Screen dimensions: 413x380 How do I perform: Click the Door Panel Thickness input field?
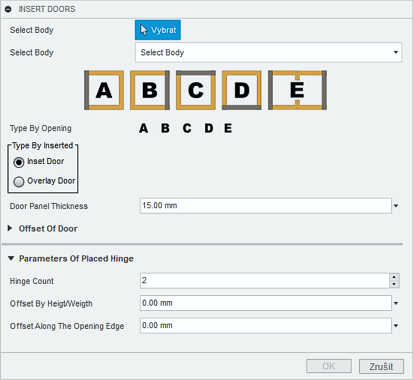266,206
